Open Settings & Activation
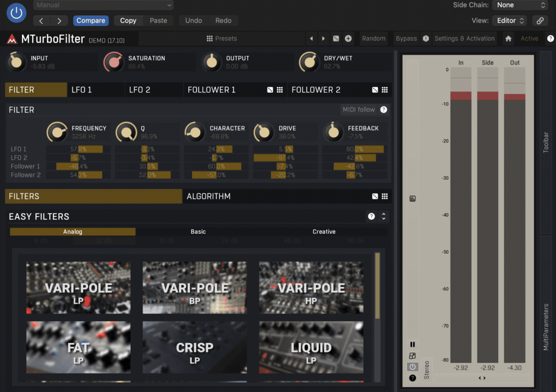556x392 pixels. [464, 39]
